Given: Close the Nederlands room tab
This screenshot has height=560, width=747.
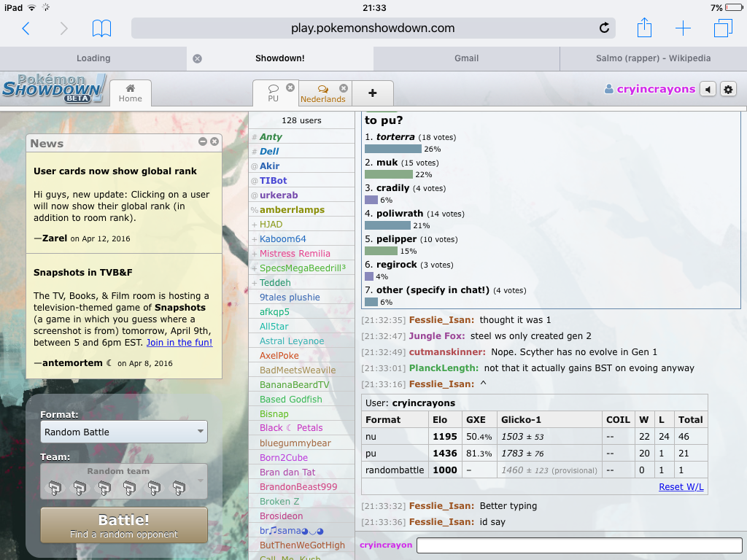Looking at the screenshot, I should tap(343, 87).
